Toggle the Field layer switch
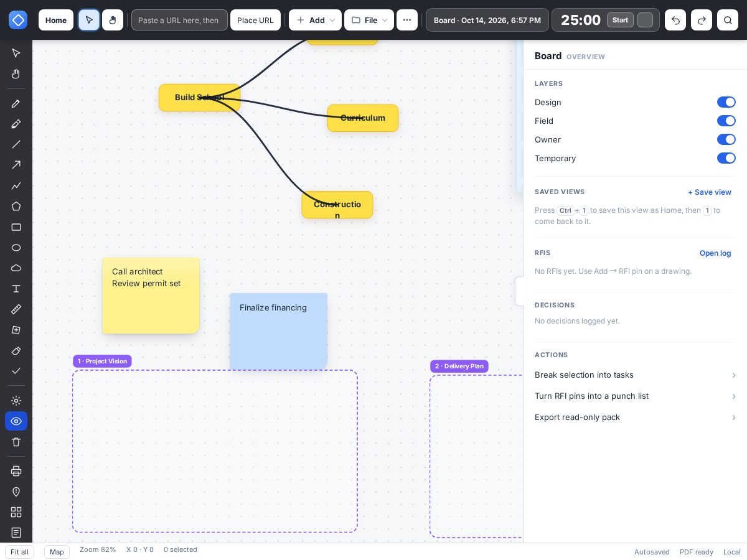The height and width of the screenshot is (560, 747). [x=726, y=121]
